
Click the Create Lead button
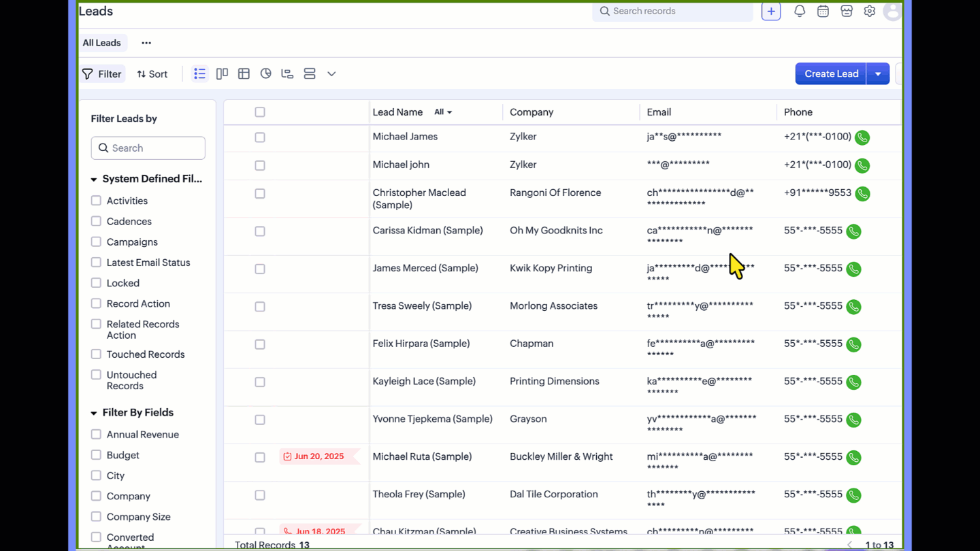tap(831, 73)
